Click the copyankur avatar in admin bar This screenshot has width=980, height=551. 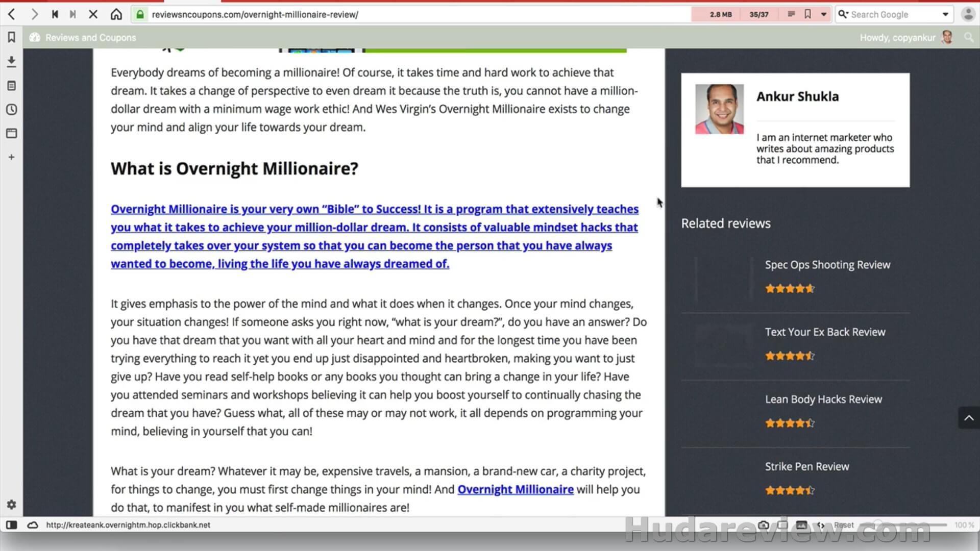click(x=947, y=37)
